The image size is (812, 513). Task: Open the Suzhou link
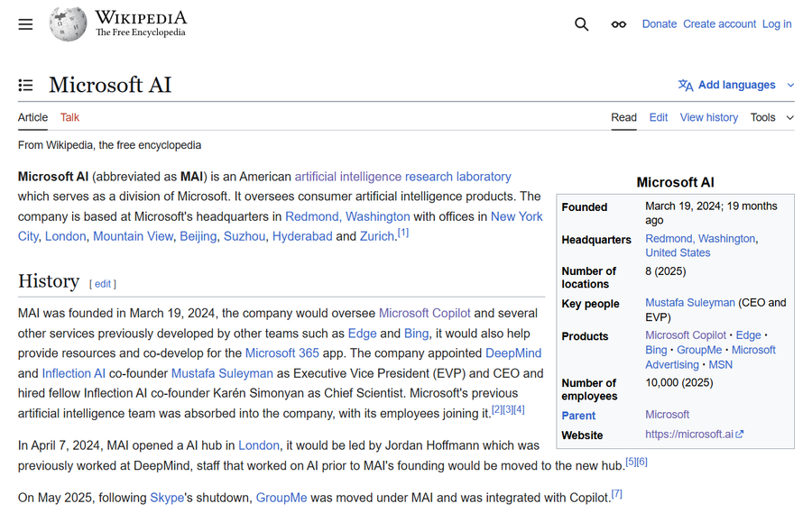[x=245, y=236]
